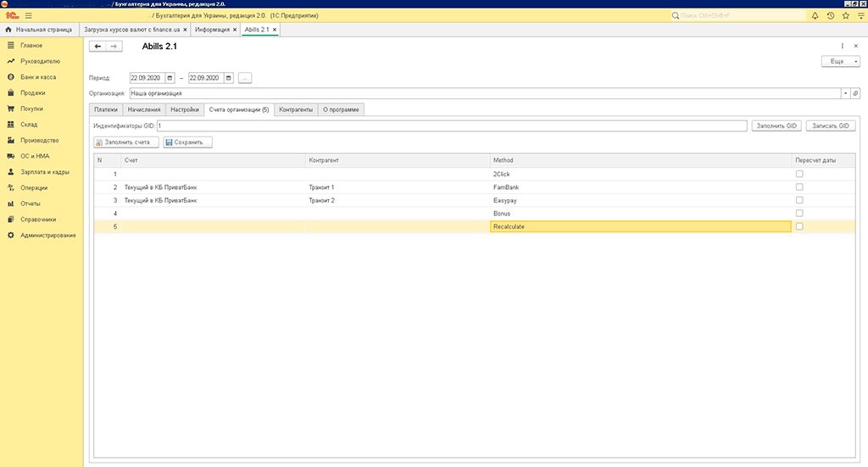This screenshot has width=868, height=467.
Task: Open period selection ellipsis button
Action: click(245, 78)
